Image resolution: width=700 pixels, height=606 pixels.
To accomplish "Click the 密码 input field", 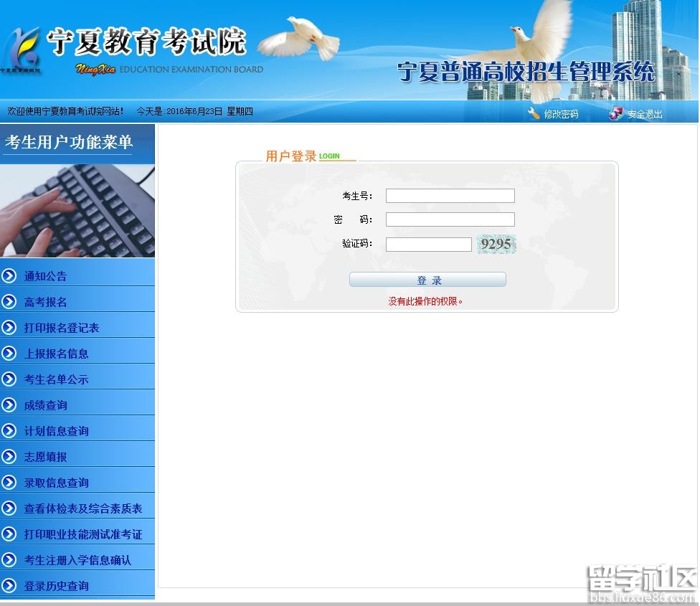I will (x=450, y=219).
